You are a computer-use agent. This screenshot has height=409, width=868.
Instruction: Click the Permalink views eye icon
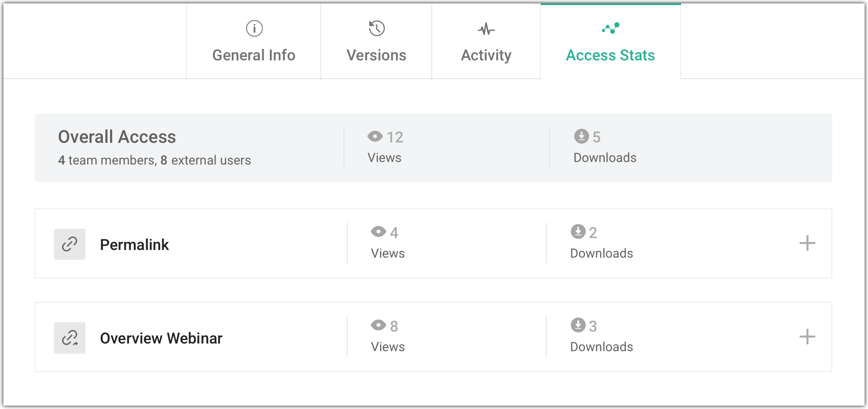(378, 232)
